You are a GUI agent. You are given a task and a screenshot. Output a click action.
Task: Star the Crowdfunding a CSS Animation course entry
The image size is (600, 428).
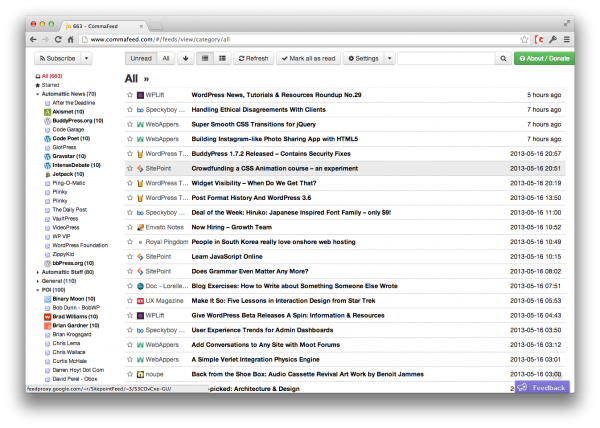130,168
